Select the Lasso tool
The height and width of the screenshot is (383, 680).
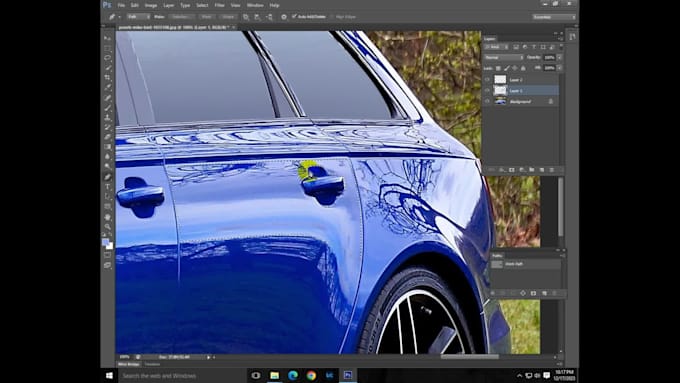(x=108, y=58)
